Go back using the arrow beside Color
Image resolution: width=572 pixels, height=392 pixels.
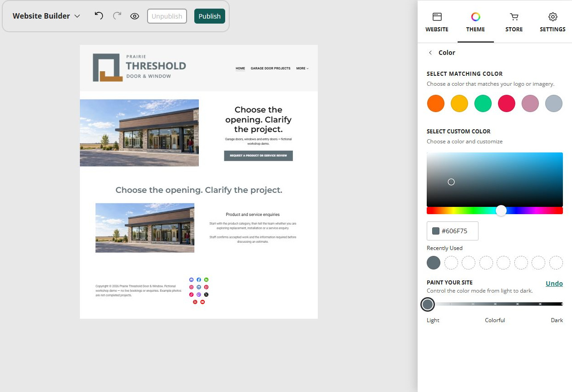(430, 53)
